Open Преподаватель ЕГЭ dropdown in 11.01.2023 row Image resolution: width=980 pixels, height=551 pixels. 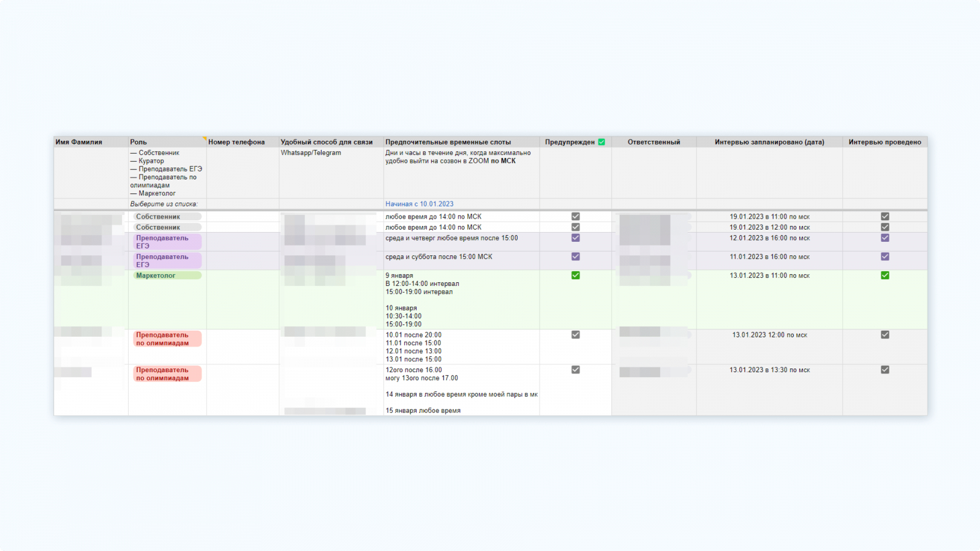point(167,261)
